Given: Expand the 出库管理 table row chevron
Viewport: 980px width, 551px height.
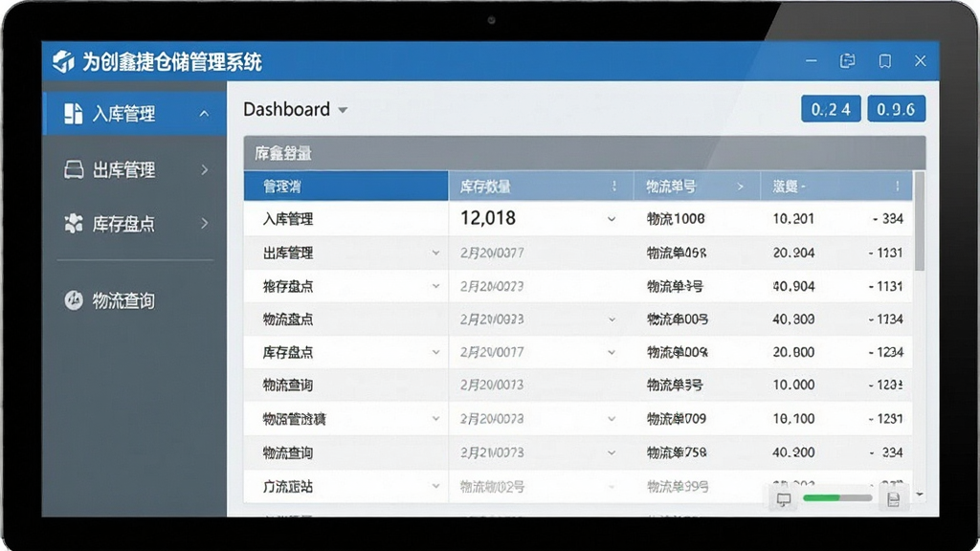Looking at the screenshot, I should (435, 253).
